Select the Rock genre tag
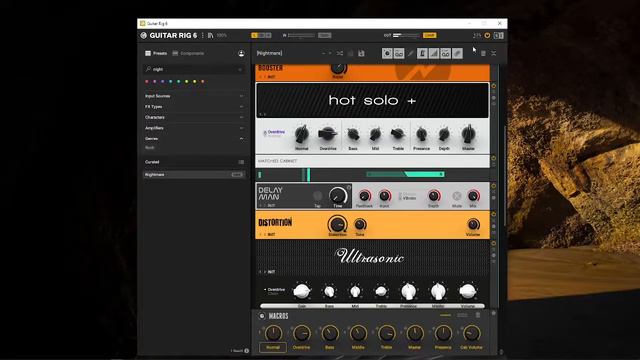Image resolution: width=640 pixels, height=360 pixels. (x=150, y=148)
